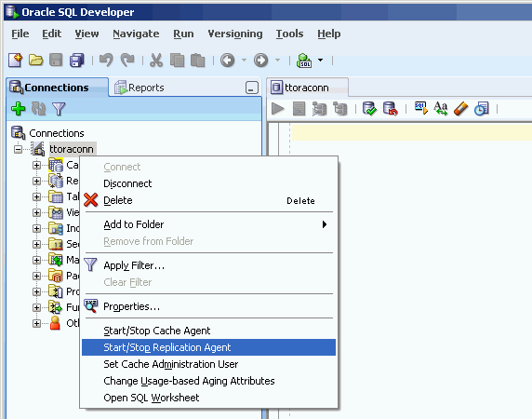Open the File menu

point(20,34)
